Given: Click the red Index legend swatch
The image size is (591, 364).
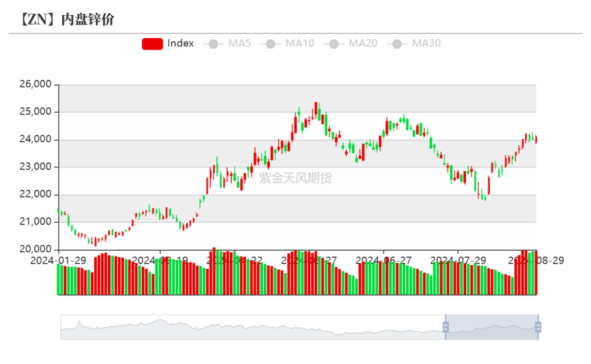Looking at the screenshot, I should [x=152, y=44].
